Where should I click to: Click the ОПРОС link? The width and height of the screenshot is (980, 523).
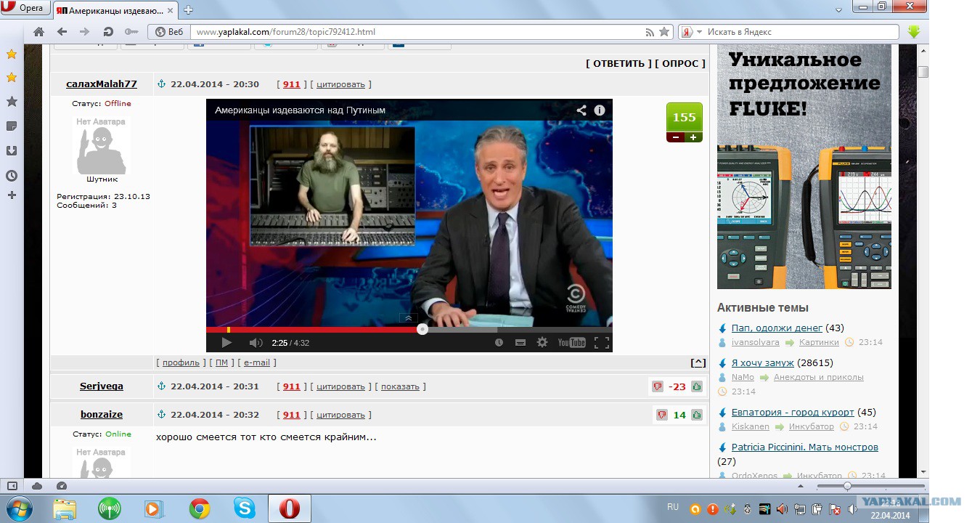[x=680, y=63]
